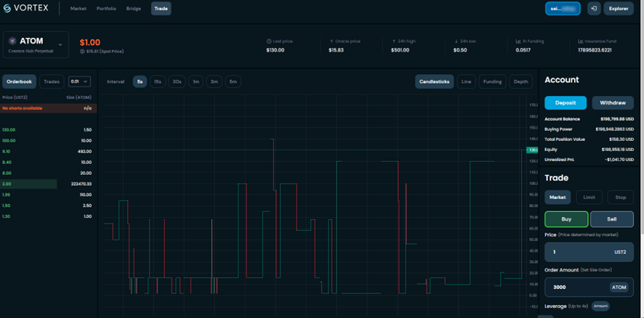Click the Buying Power value
The height and width of the screenshot is (318, 644).
tap(614, 129)
